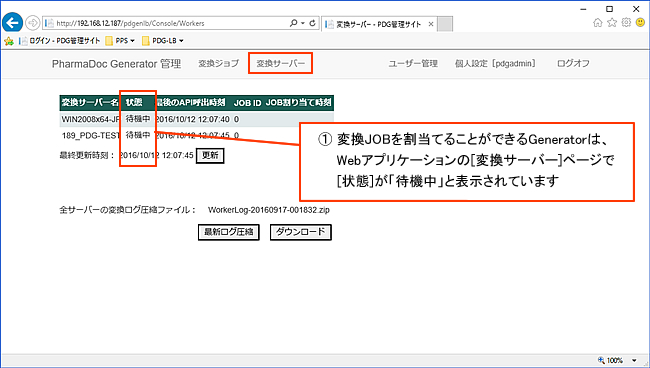Close the 変換サーバー browser tab
Screen dimensions: 650x368
click(431, 24)
